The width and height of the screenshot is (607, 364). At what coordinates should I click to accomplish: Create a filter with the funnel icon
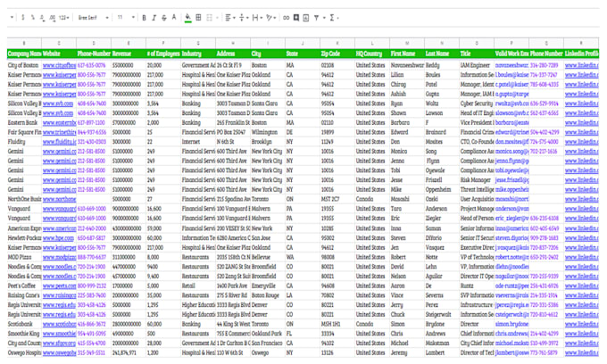pos(316,18)
